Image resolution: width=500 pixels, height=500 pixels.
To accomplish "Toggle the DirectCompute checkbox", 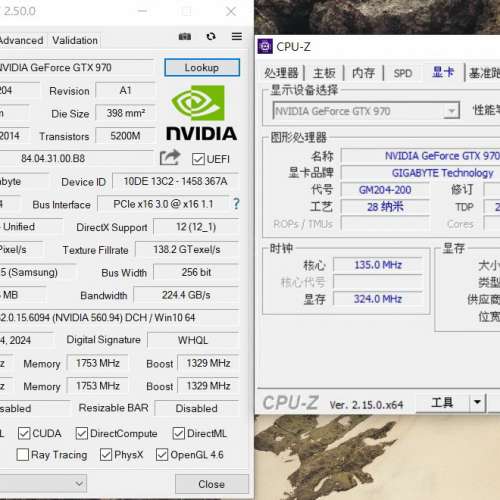I will point(82,433).
